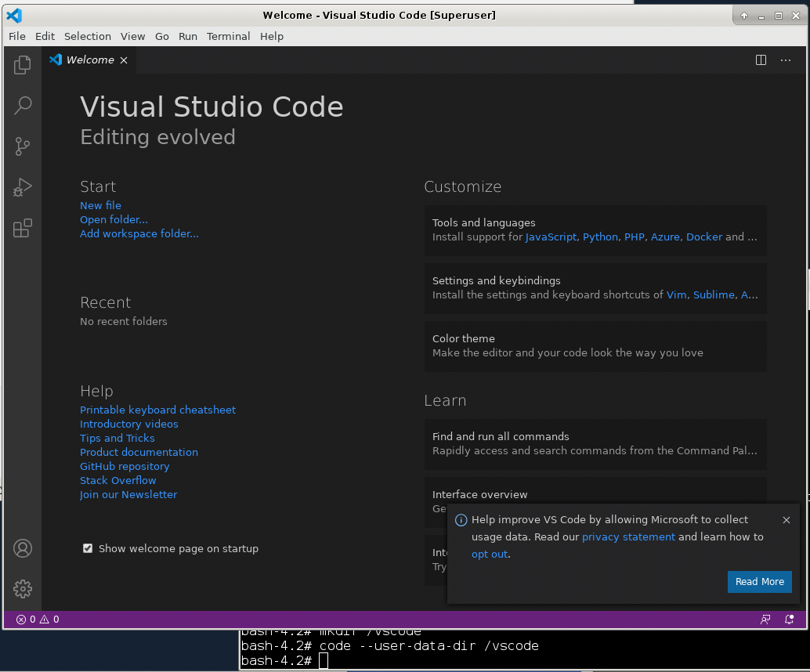Open the Manage gear icon
Viewport: 810px width, 672px height.
pyautogui.click(x=22, y=589)
